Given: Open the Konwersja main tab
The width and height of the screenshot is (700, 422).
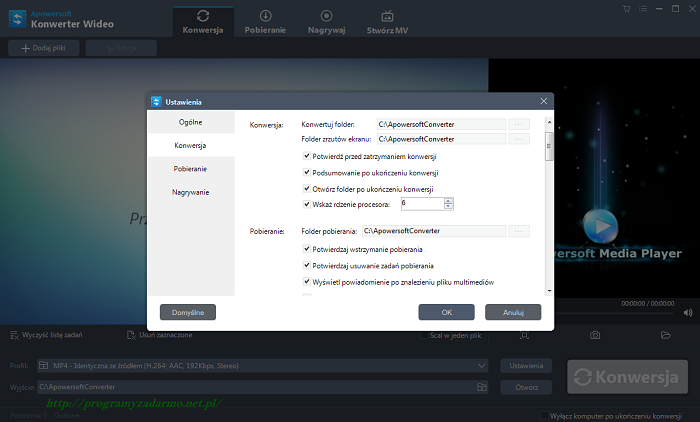Looking at the screenshot, I should [203, 22].
